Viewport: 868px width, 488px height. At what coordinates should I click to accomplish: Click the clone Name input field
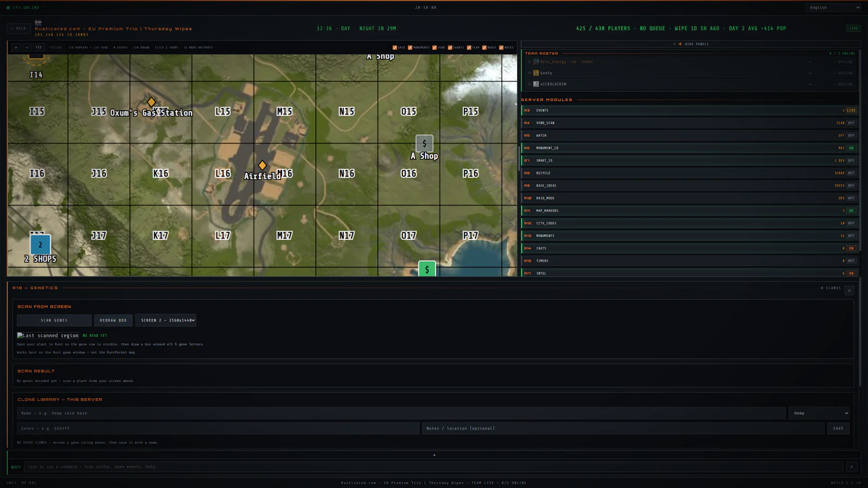coord(401,413)
